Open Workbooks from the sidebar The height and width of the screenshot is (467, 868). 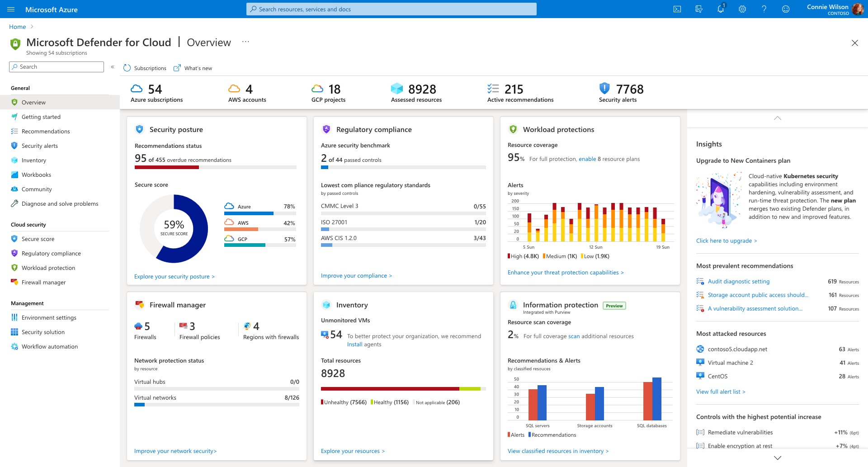tap(15, 175)
